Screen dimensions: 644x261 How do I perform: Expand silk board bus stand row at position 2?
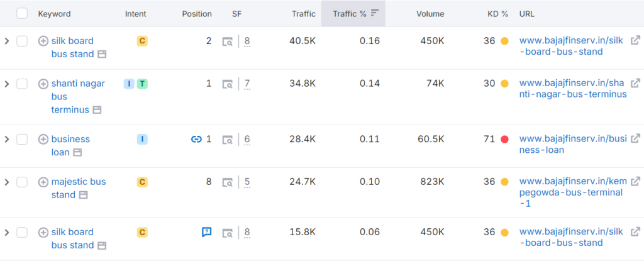click(x=6, y=41)
